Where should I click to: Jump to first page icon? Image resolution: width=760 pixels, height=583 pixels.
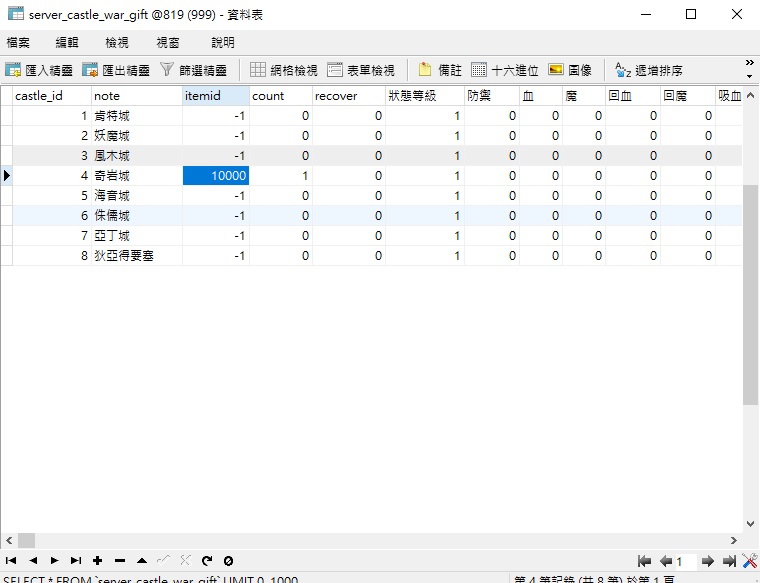click(644, 561)
